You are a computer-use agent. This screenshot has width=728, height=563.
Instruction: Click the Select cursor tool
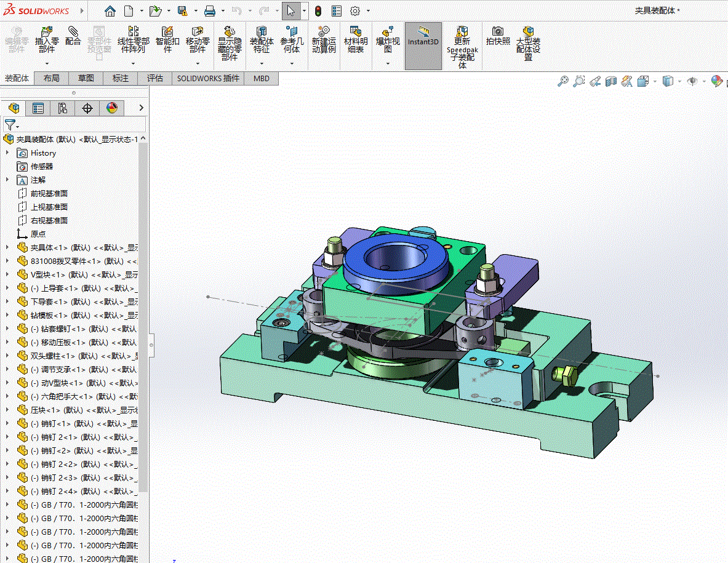(290, 10)
